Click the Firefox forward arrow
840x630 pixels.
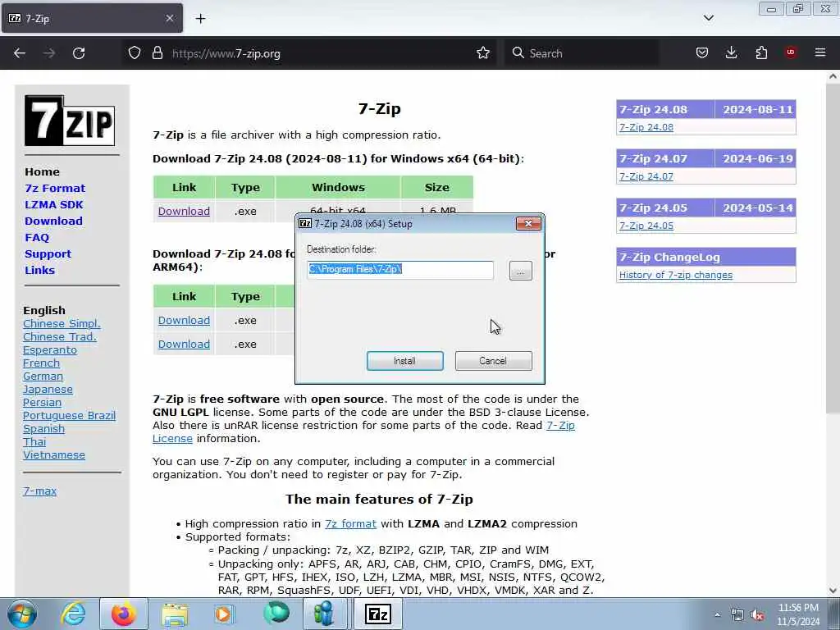(x=49, y=53)
